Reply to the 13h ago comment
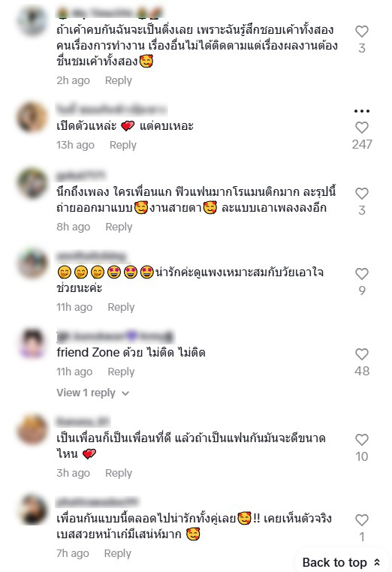 123,145
